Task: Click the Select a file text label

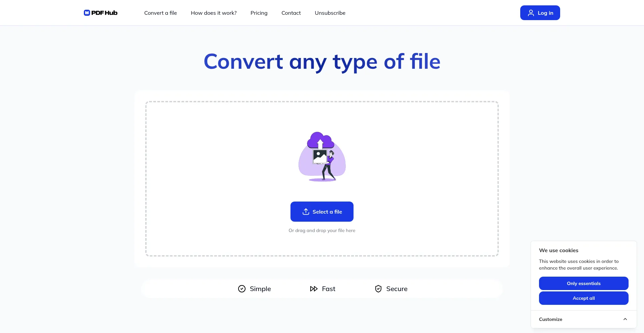Action: click(x=327, y=212)
